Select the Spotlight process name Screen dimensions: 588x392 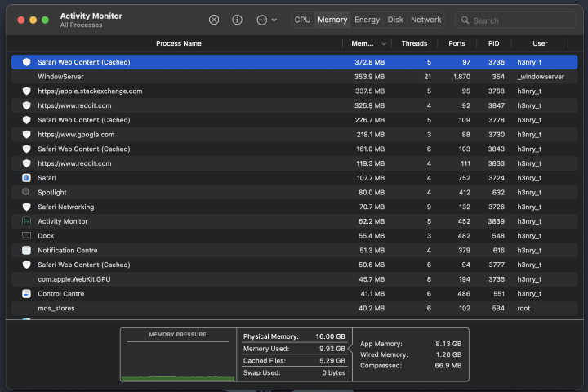[52, 193]
